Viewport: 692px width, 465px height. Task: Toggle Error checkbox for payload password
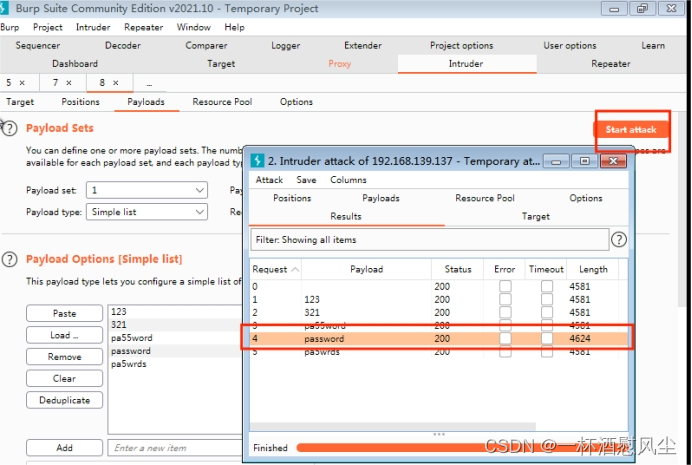505,338
